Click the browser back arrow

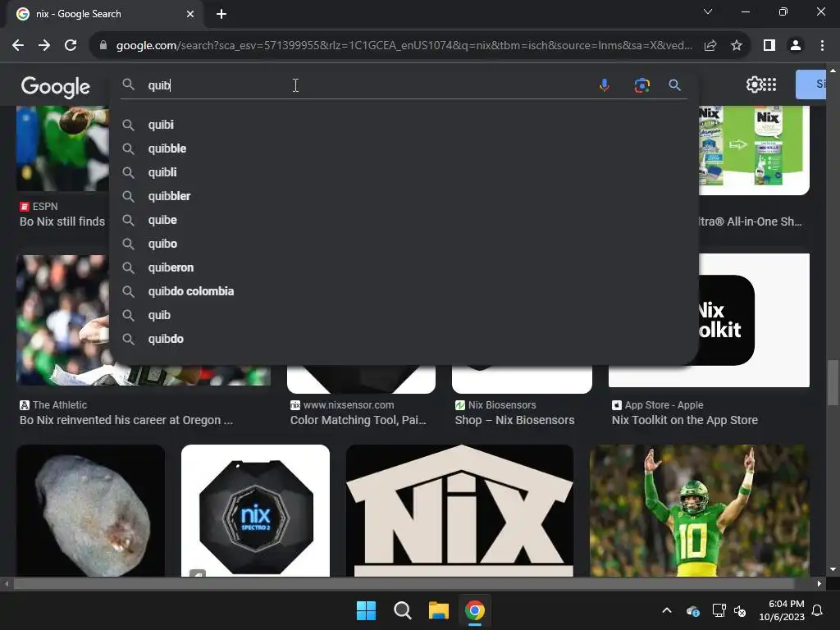tap(18, 46)
